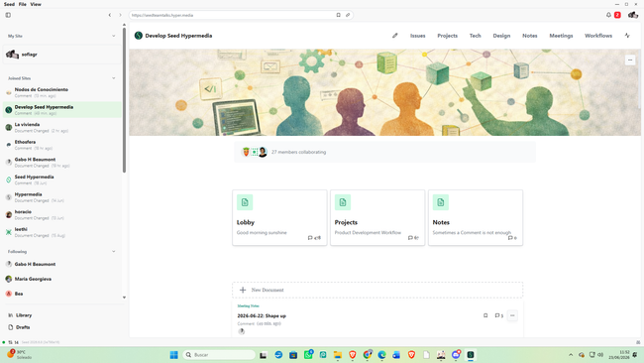Screen dimensions: 644x363
Task: Open more options for Shape up document
Action: click(512, 315)
